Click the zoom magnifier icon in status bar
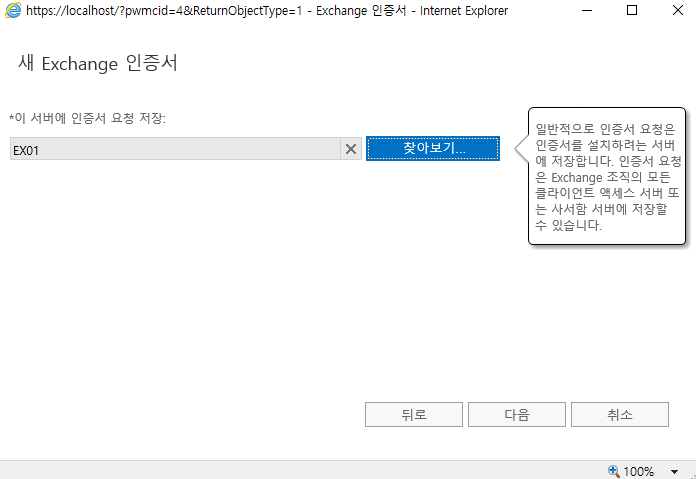 [x=614, y=471]
